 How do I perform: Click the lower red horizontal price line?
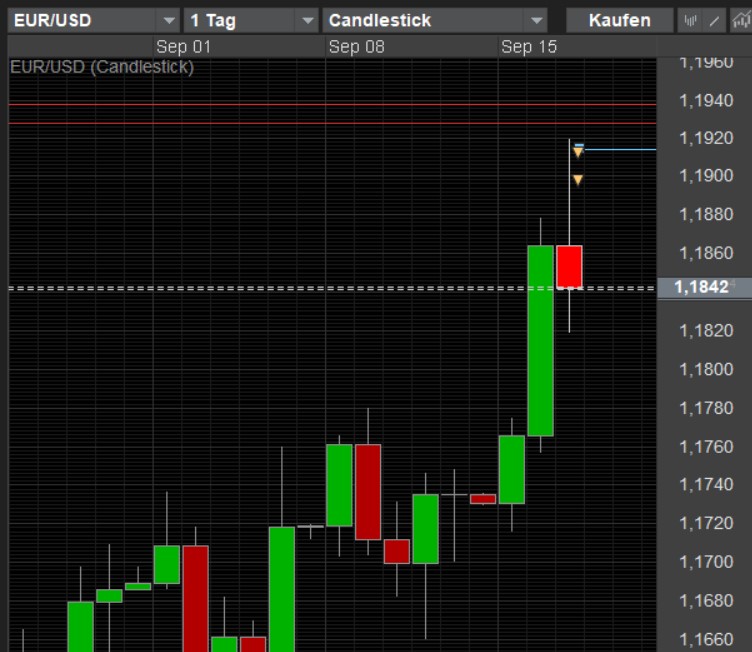pyautogui.click(x=332, y=123)
